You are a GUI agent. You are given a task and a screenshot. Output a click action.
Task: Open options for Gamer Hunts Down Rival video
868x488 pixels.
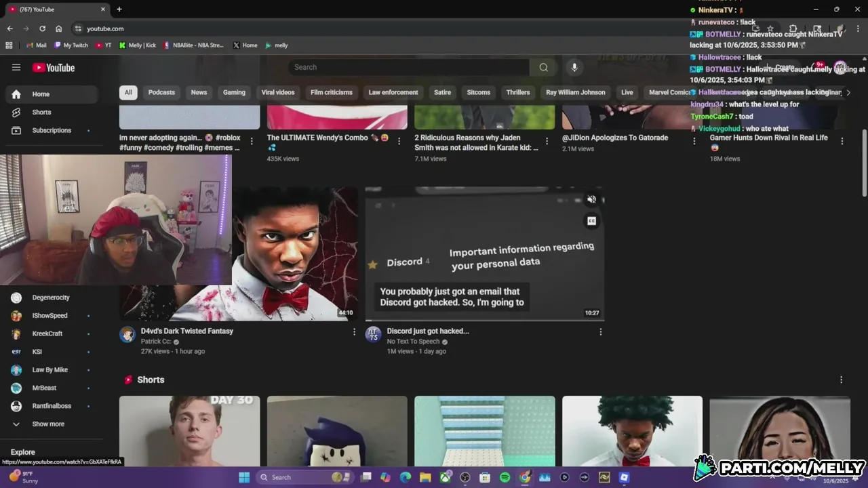842,142
